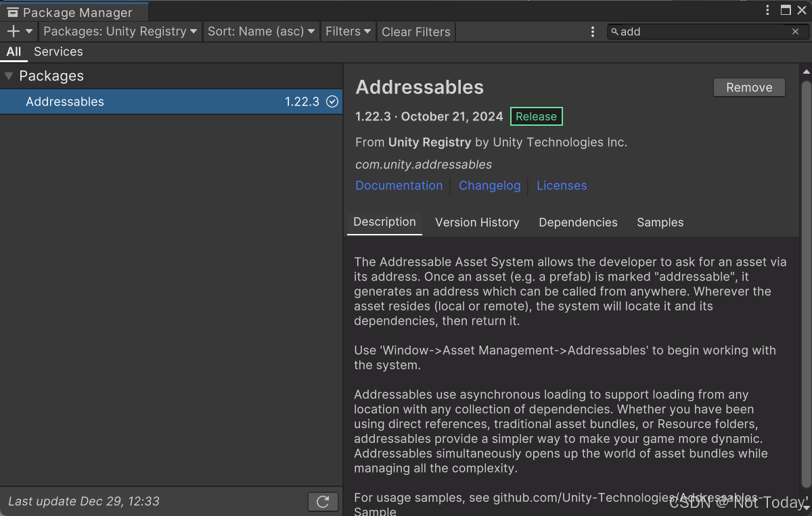This screenshot has width=812, height=516.
Task: Click the 1.22.3 version in package row
Action: [302, 101]
